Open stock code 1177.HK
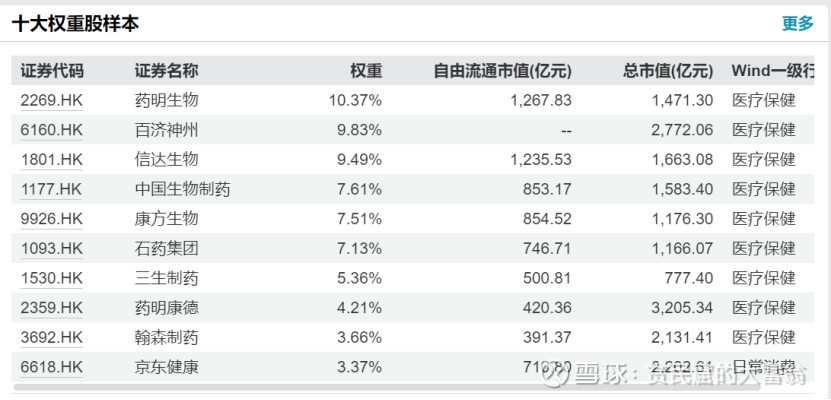Screen dimensions: 831x400 51,189
